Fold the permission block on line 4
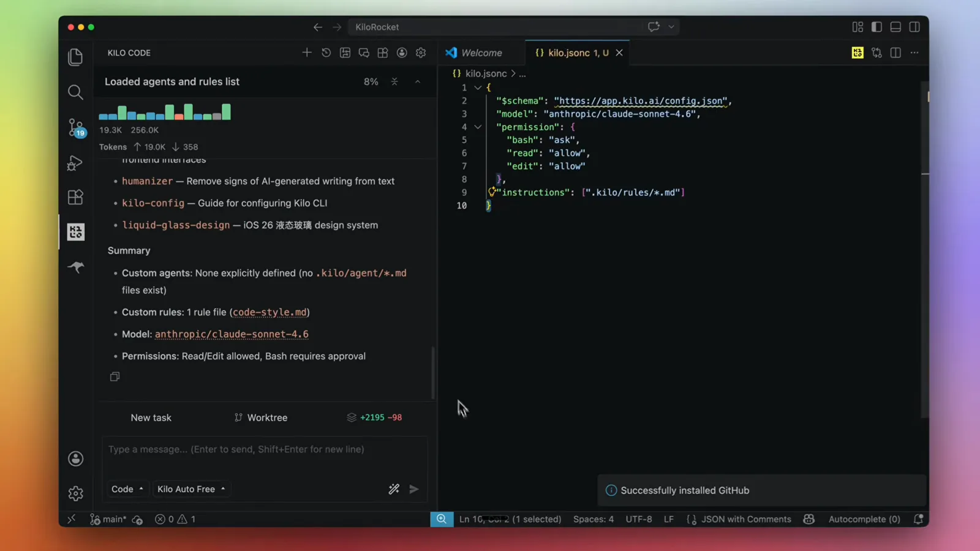Image resolution: width=980 pixels, height=551 pixels. coord(478,127)
